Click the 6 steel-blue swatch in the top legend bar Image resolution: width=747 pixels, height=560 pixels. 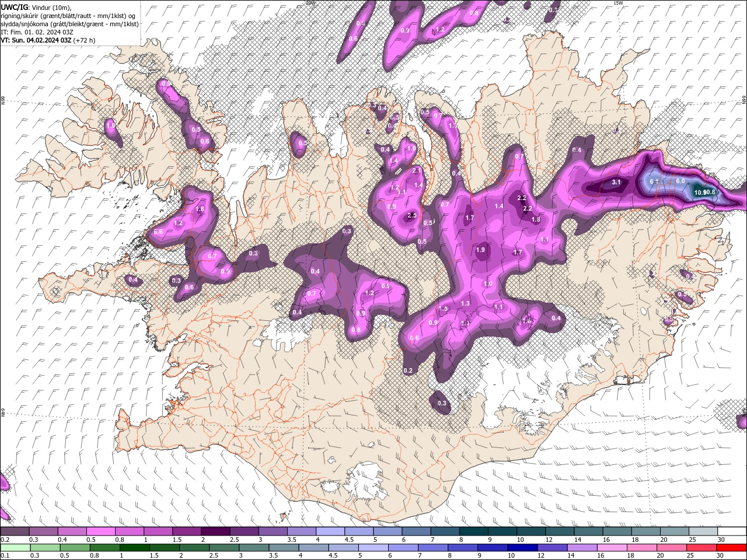[416, 531]
